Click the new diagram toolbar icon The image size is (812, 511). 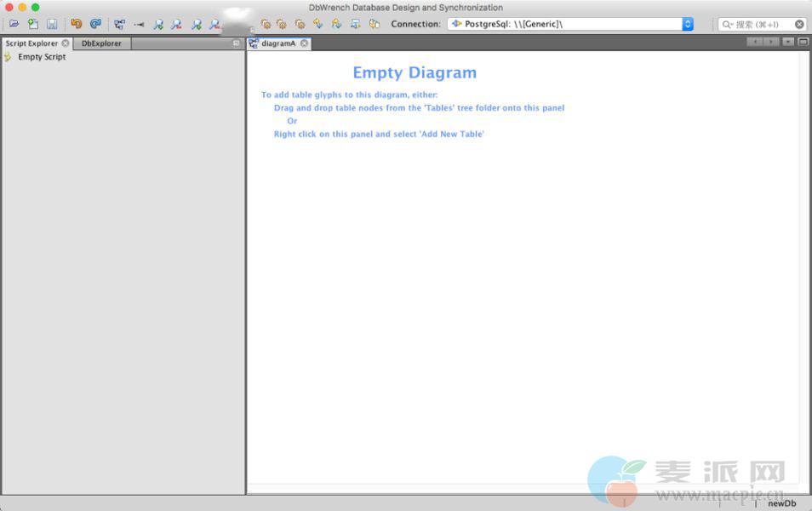pos(119,24)
